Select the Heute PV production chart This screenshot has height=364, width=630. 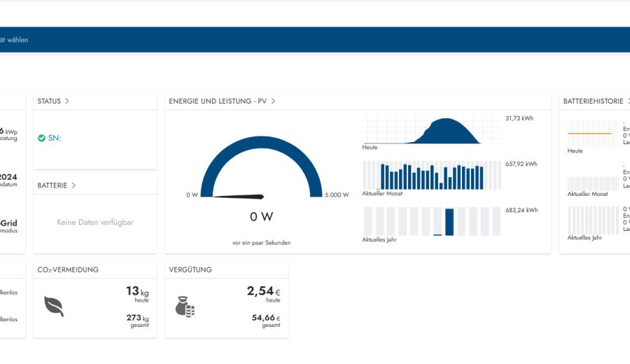coord(421,131)
